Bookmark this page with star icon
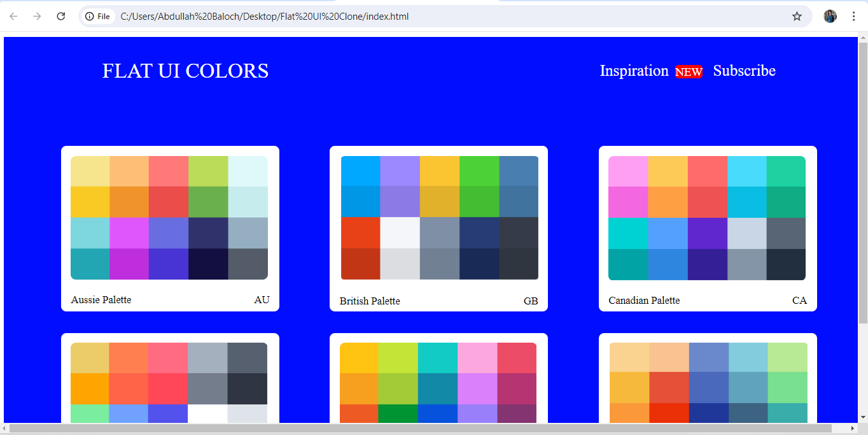Viewport: 868px width, 435px height. click(797, 17)
